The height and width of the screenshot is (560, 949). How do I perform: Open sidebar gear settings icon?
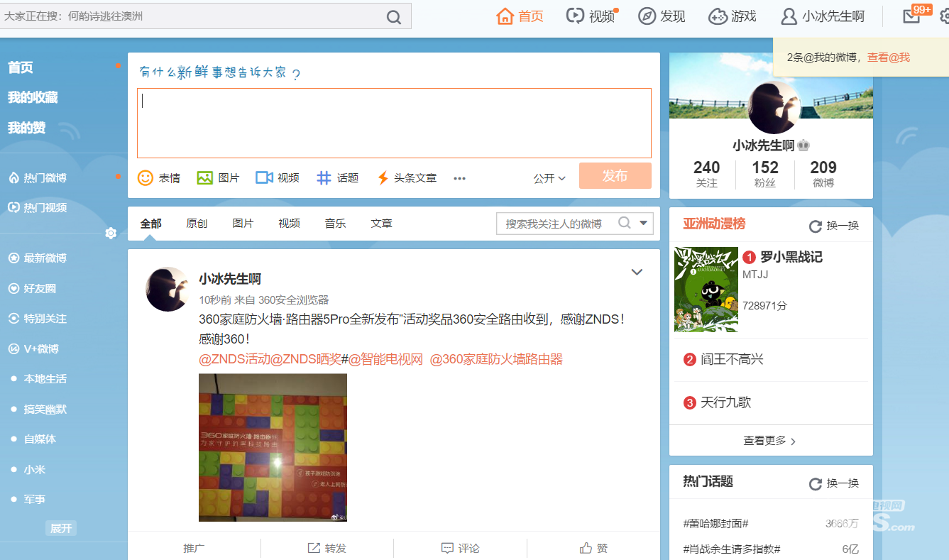(111, 233)
